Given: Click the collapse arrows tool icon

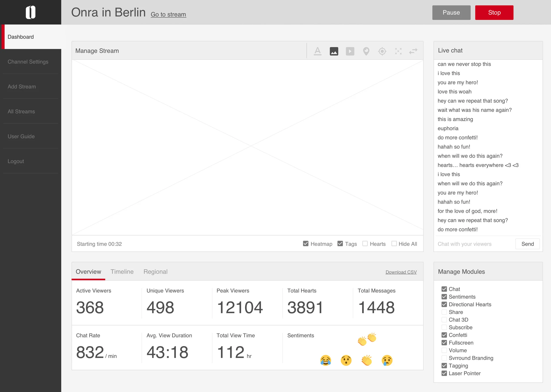Looking at the screenshot, I should pyautogui.click(x=398, y=51).
